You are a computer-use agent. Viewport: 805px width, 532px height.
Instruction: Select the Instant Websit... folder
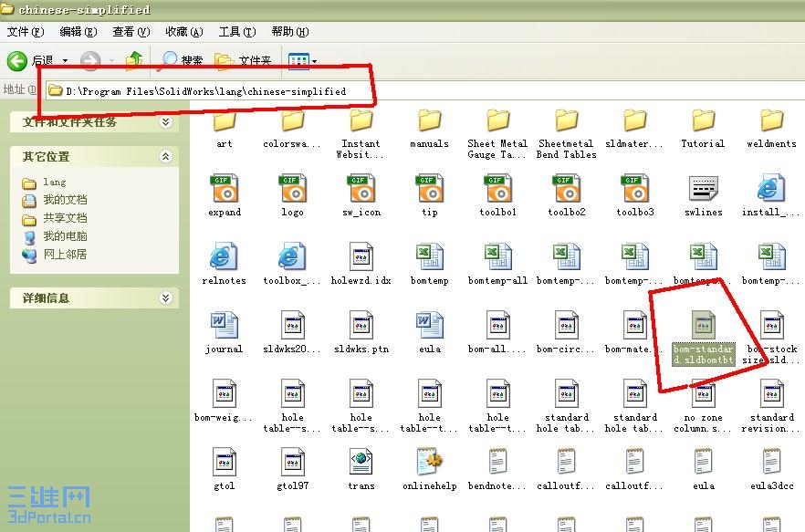tap(361, 133)
